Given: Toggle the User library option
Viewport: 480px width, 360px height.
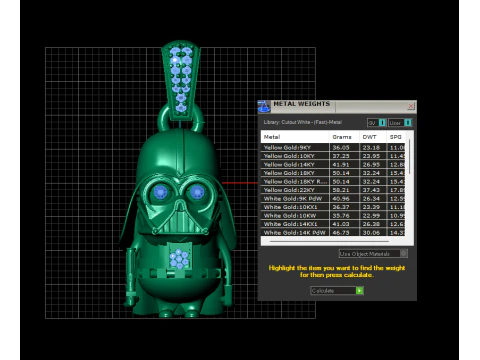Looking at the screenshot, I should pos(400,123).
